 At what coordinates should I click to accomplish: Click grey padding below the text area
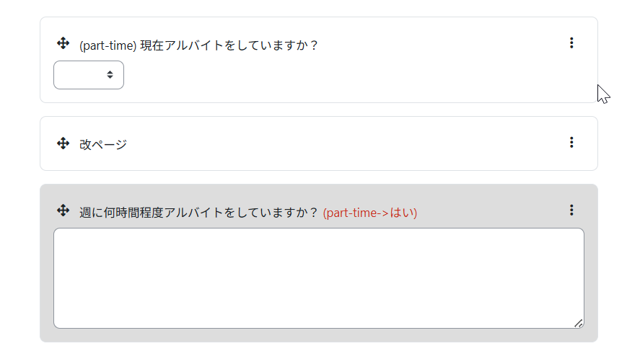pos(319,335)
